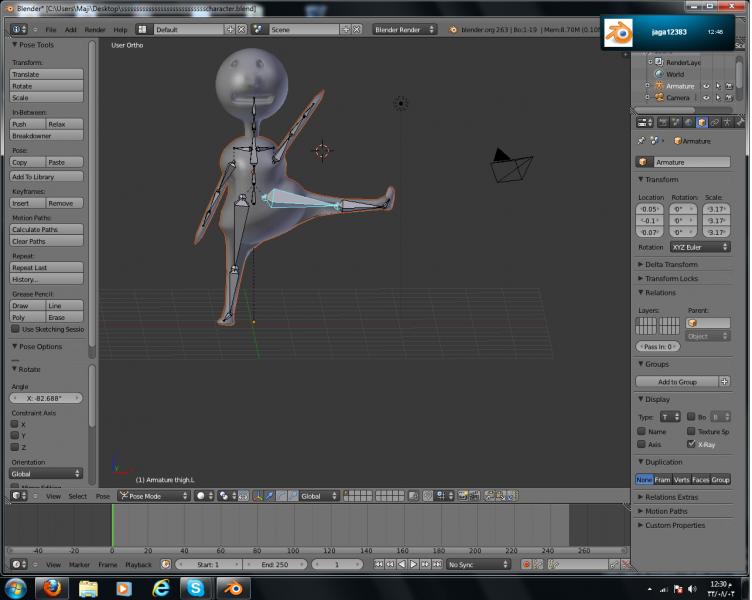Enable the X constraint axis checkbox
This screenshot has height=600, width=752.
point(15,424)
